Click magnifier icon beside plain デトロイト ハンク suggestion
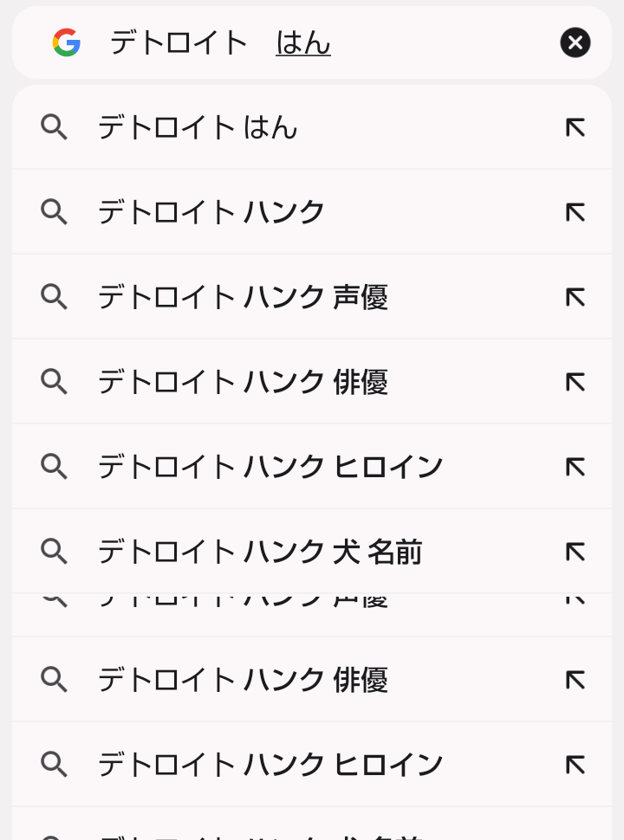Image resolution: width=624 pixels, height=840 pixels. pos(54,212)
